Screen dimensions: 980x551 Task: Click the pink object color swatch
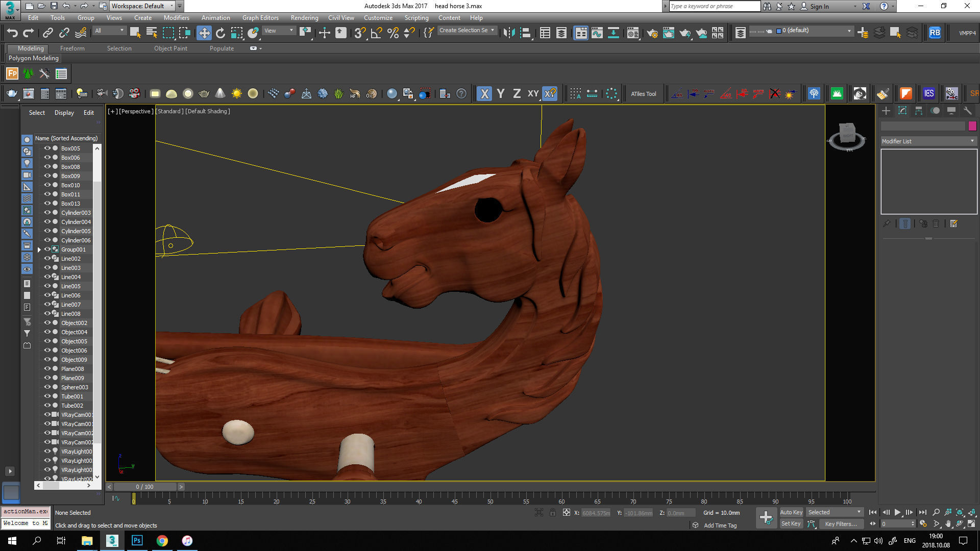click(972, 126)
